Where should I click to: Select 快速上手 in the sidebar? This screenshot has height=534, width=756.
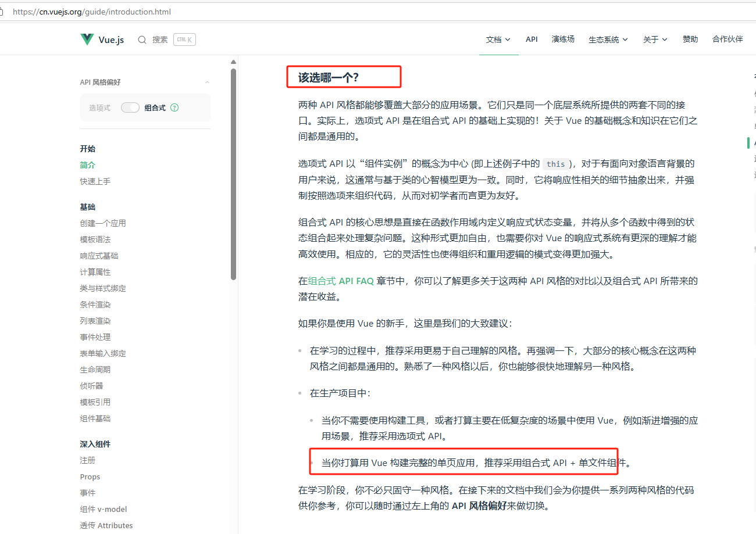click(x=95, y=181)
